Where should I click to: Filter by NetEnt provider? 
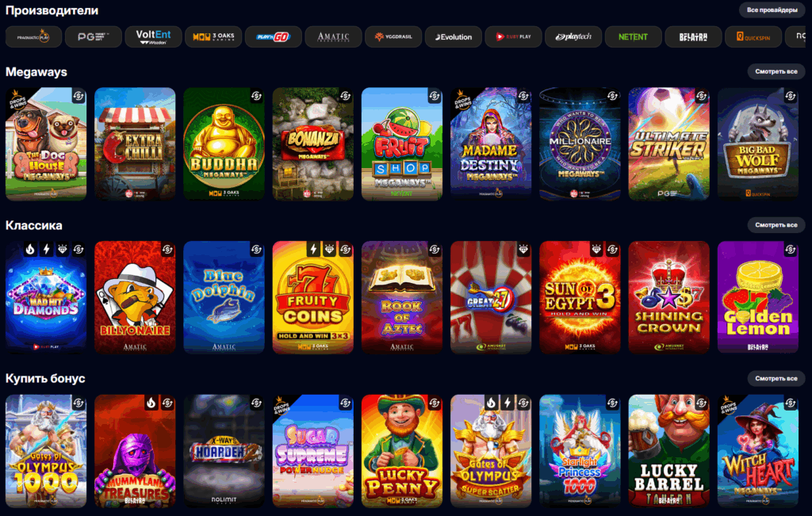634,36
